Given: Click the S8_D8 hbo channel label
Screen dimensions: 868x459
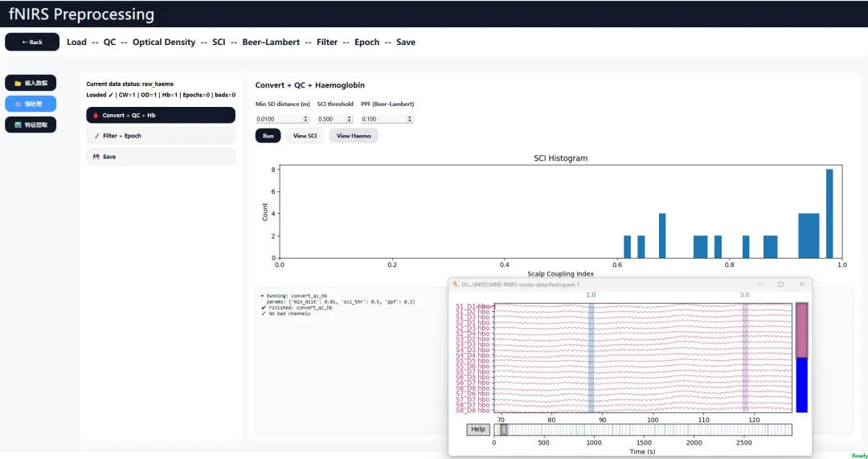Looking at the screenshot, I should (473, 410).
